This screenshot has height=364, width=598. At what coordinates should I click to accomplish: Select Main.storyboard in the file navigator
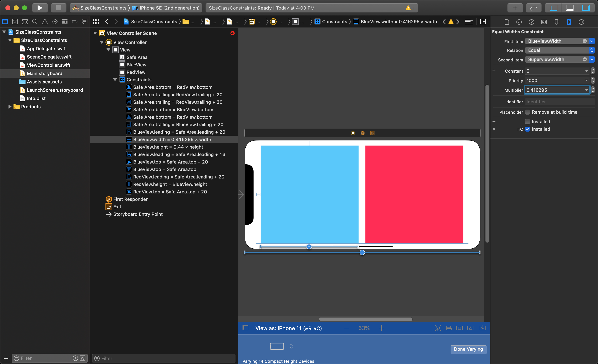(45, 73)
